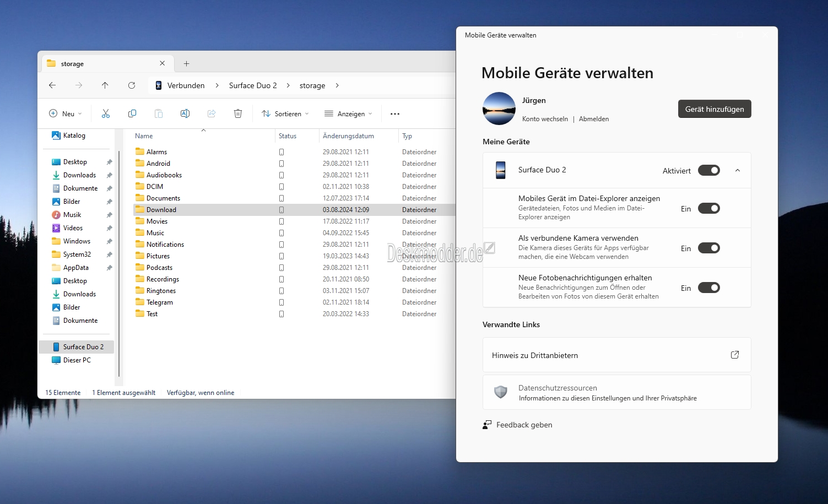The height and width of the screenshot is (504, 828).
Task: Open the Anzeigen dropdown
Action: [348, 113]
